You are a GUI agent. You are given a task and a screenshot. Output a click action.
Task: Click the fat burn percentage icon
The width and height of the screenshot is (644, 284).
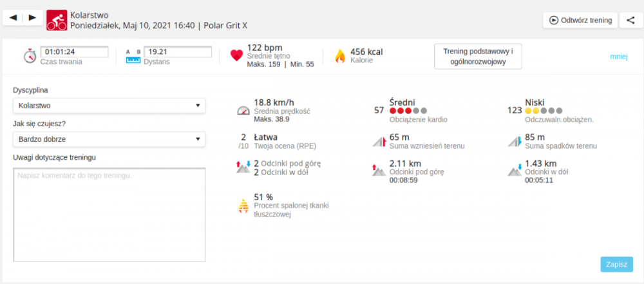(x=243, y=205)
